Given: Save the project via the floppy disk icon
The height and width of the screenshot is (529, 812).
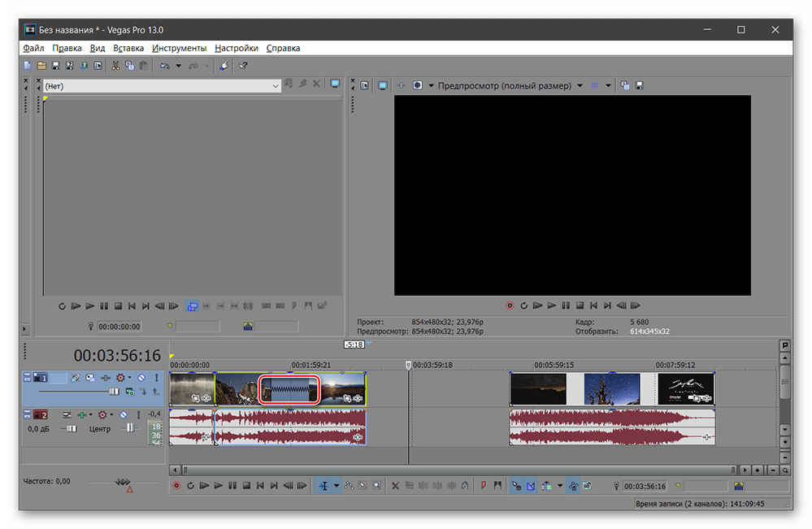Looking at the screenshot, I should pos(55,66).
